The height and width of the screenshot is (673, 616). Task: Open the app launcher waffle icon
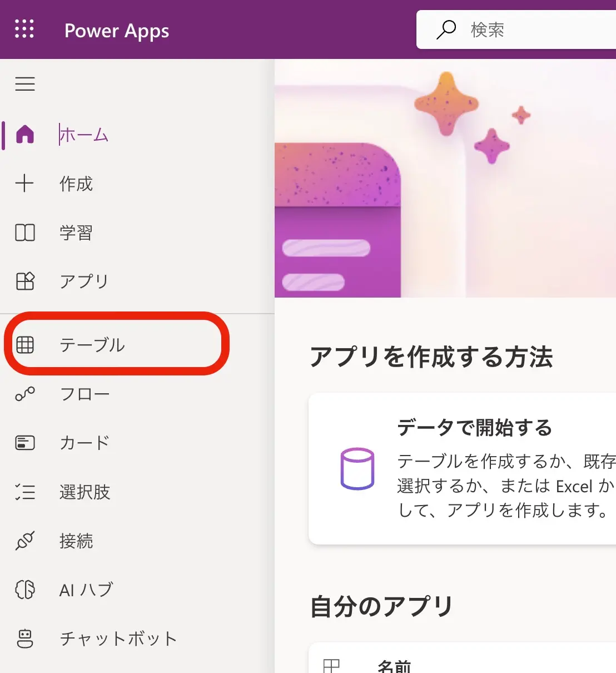(24, 29)
